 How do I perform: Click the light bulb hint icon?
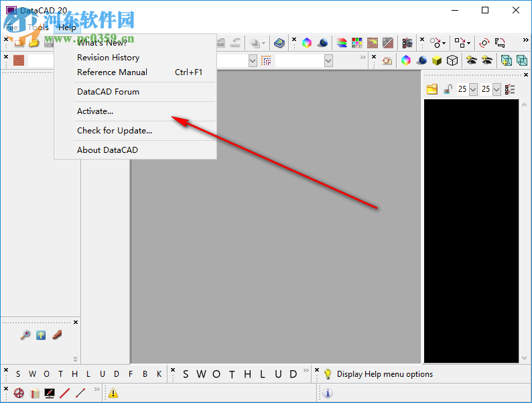(328, 374)
